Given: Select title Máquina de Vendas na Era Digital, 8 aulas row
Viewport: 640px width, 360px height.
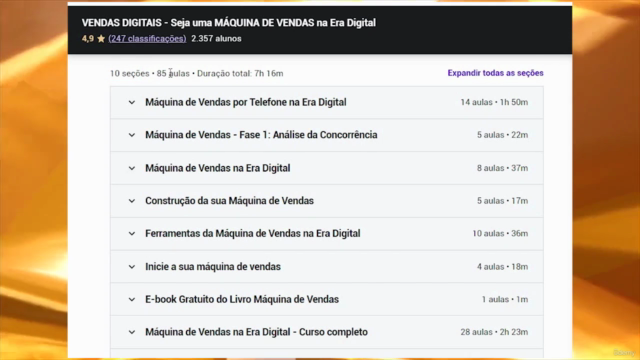Looking at the screenshot, I should click(218, 168).
